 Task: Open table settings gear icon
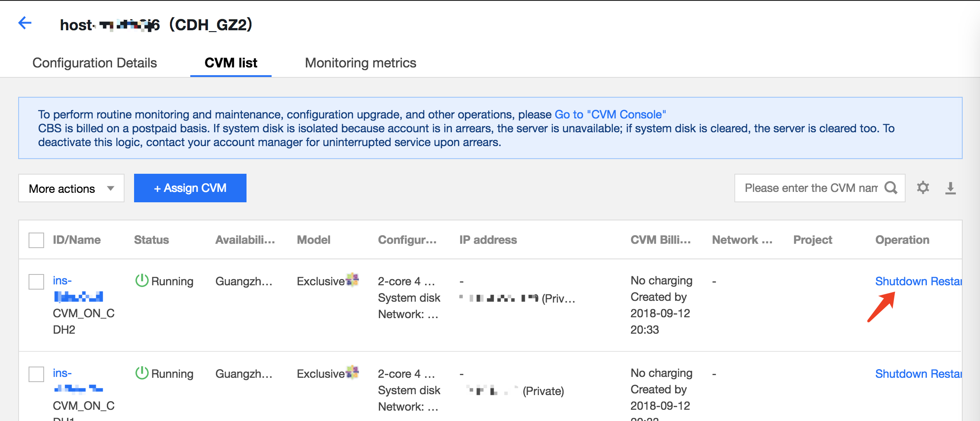923,188
